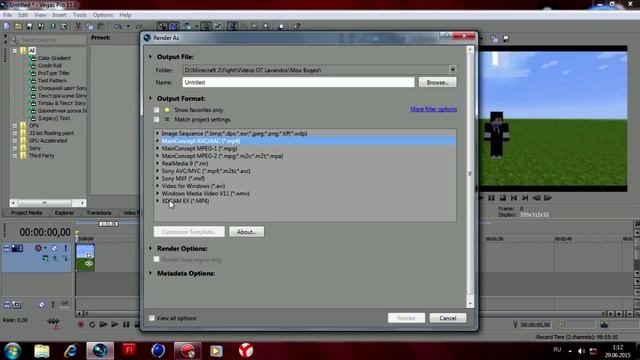Switch to Explorer tab
640x360 pixels.
[64, 213]
